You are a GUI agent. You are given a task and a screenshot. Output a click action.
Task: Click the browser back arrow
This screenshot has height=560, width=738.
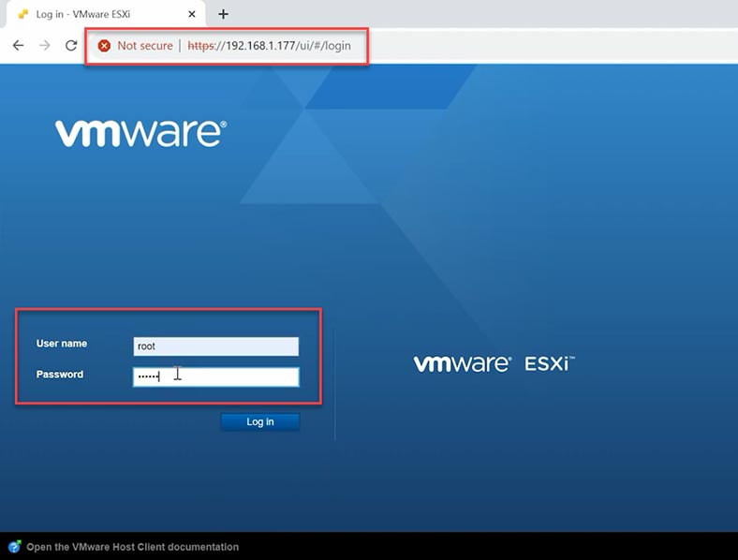point(19,46)
